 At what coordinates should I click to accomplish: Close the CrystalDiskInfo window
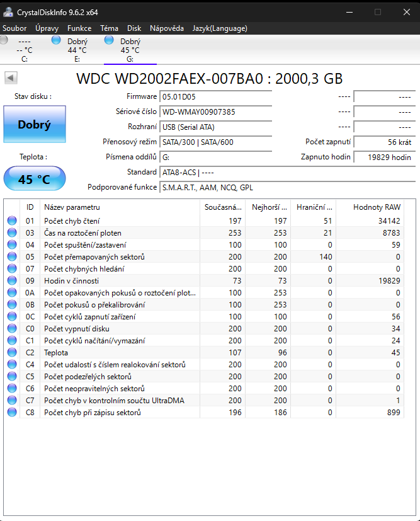[x=406, y=13]
